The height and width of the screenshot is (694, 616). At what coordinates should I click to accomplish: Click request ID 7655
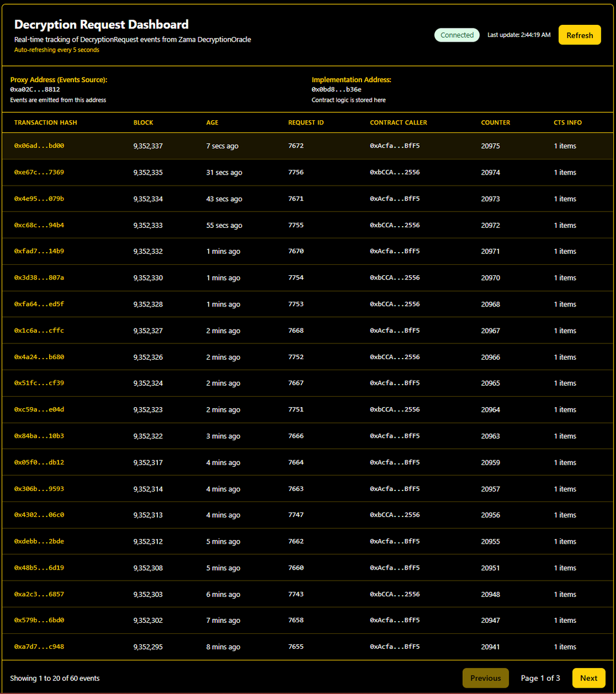[296, 647]
